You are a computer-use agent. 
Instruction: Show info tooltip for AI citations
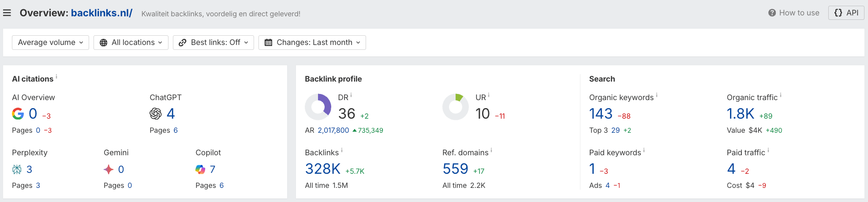[x=56, y=77]
